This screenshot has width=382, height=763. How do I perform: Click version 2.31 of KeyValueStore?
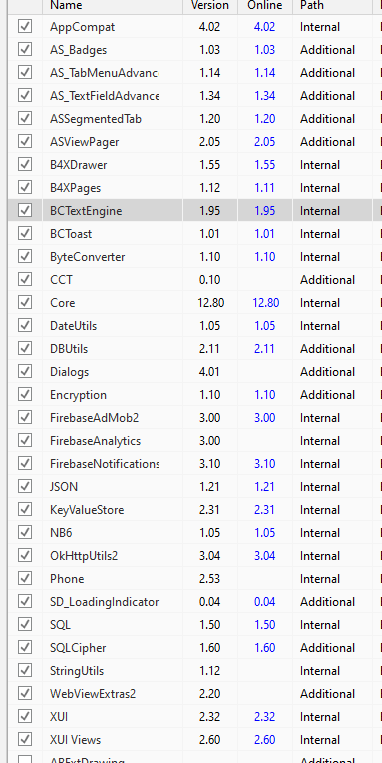[x=209, y=509]
